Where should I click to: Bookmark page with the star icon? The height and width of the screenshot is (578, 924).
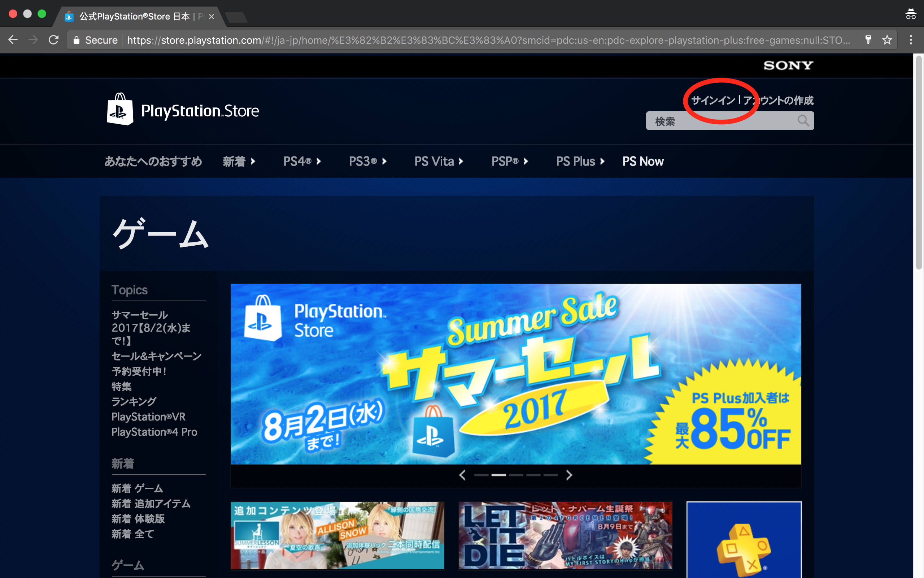pos(887,40)
